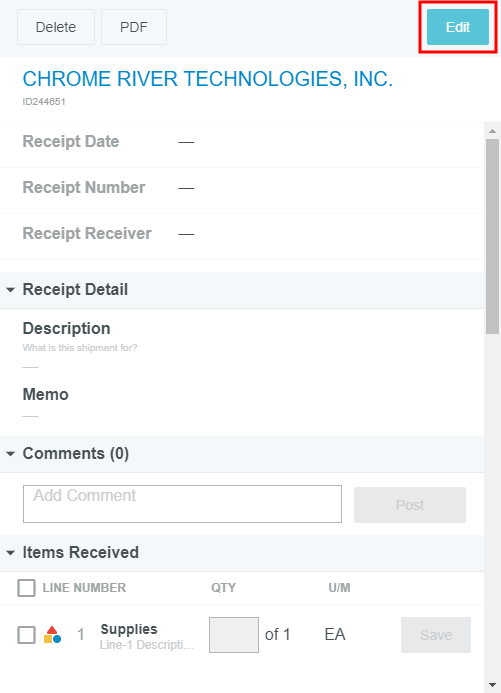Toggle the LINE NUMBER select-all checkbox

[27, 588]
